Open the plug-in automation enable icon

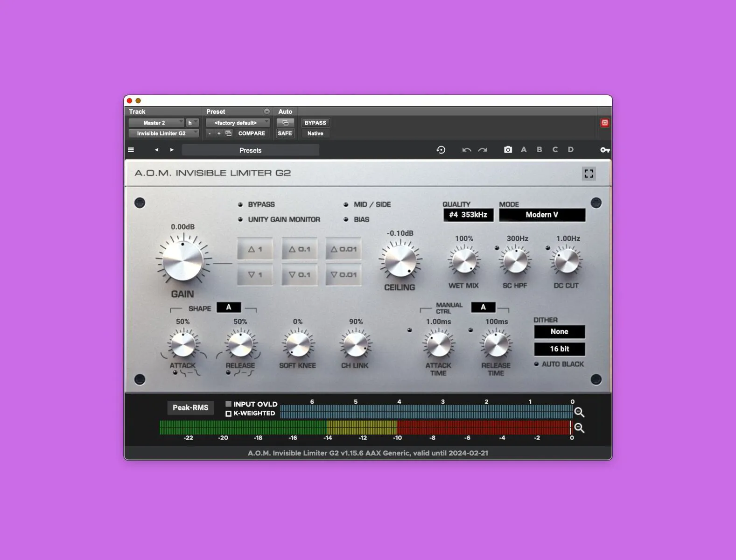285,123
